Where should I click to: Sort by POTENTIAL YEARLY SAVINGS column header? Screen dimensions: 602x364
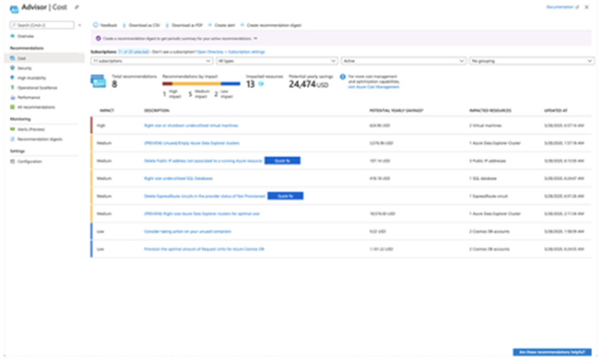click(x=397, y=111)
